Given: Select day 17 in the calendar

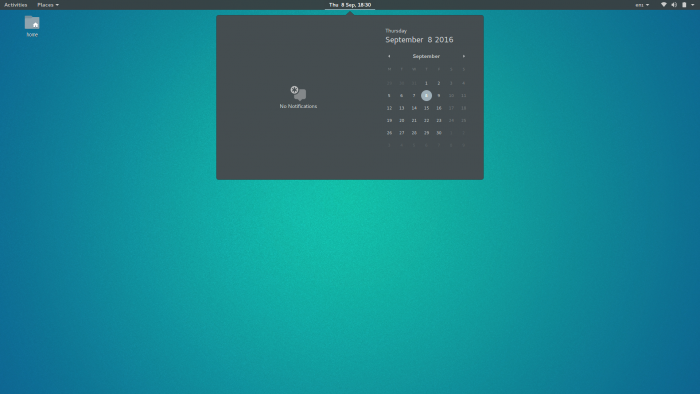Looking at the screenshot, I should coord(451,108).
